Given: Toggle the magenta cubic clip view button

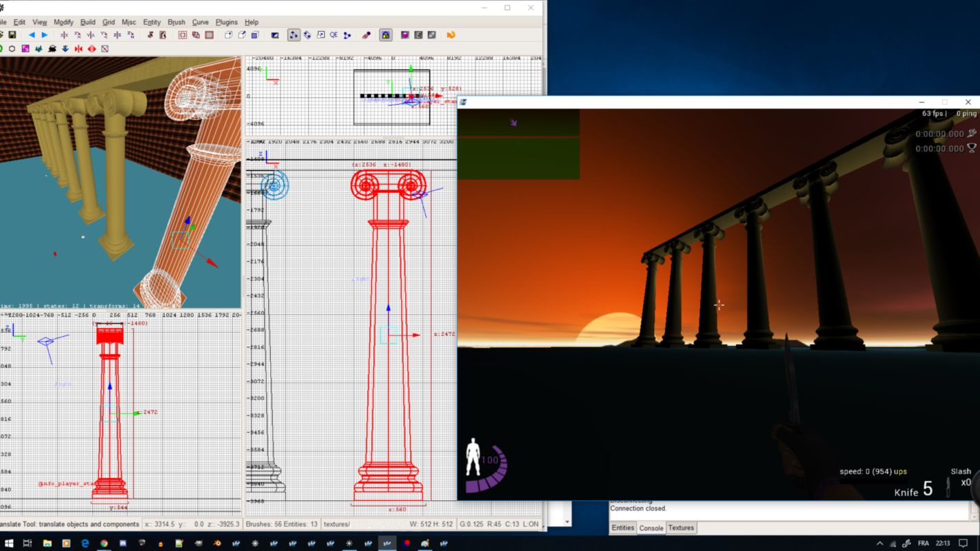Looking at the screenshot, I should click(405, 35).
